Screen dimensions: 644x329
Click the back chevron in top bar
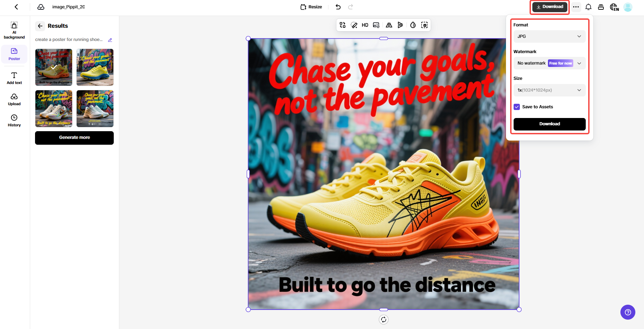point(16,7)
